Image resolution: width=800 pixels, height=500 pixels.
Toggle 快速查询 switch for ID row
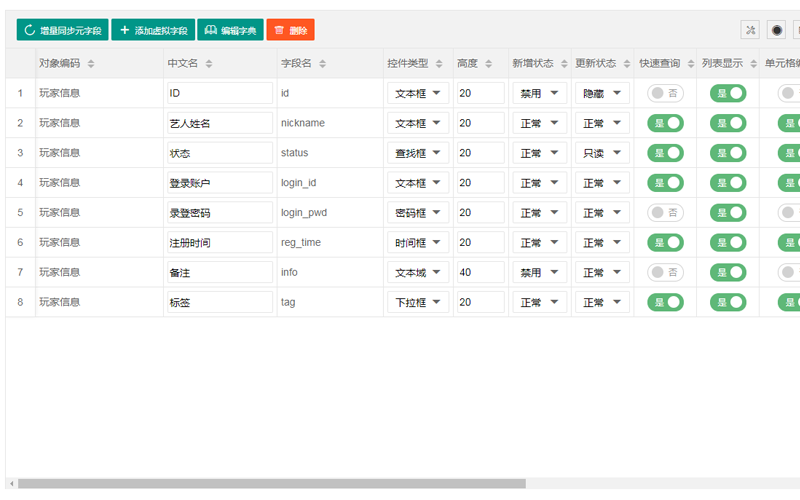tap(665, 93)
